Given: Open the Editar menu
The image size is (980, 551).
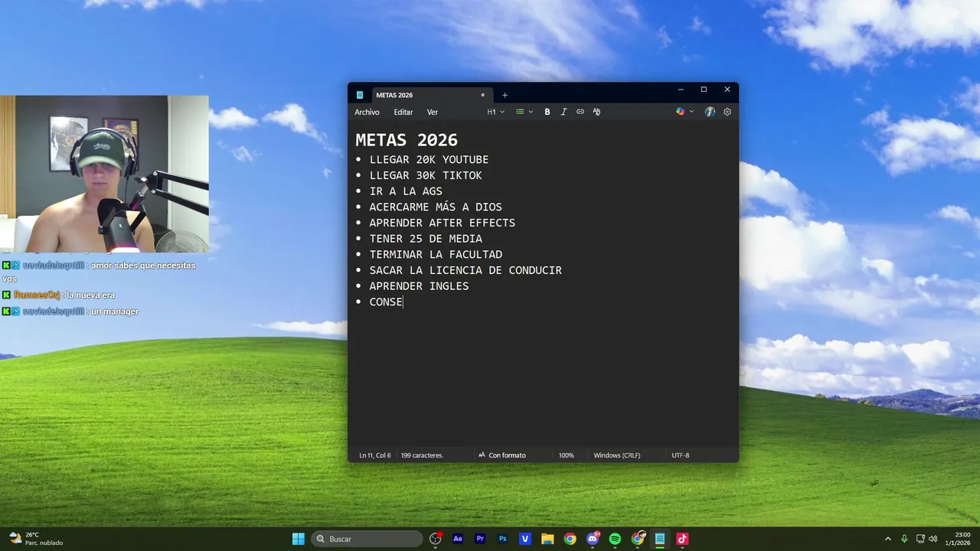Looking at the screenshot, I should click(403, 112).
